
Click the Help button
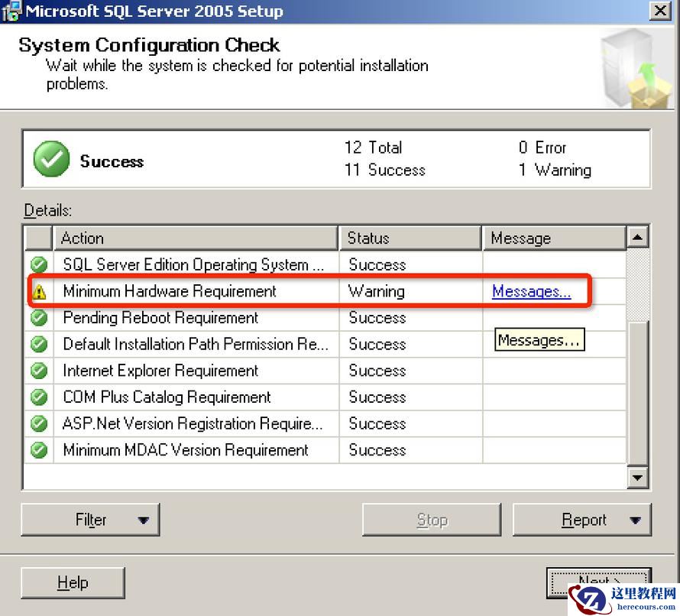pyautogui.click(x=73, y=582)
